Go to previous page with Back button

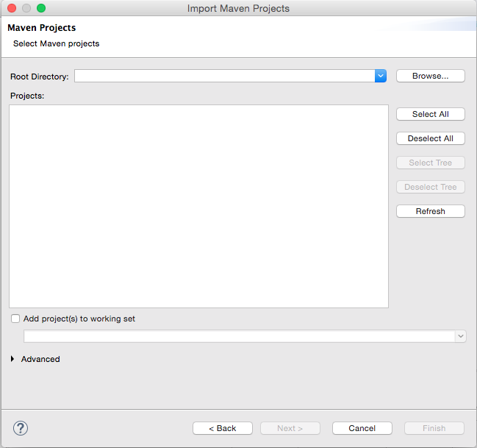point(223,428)
